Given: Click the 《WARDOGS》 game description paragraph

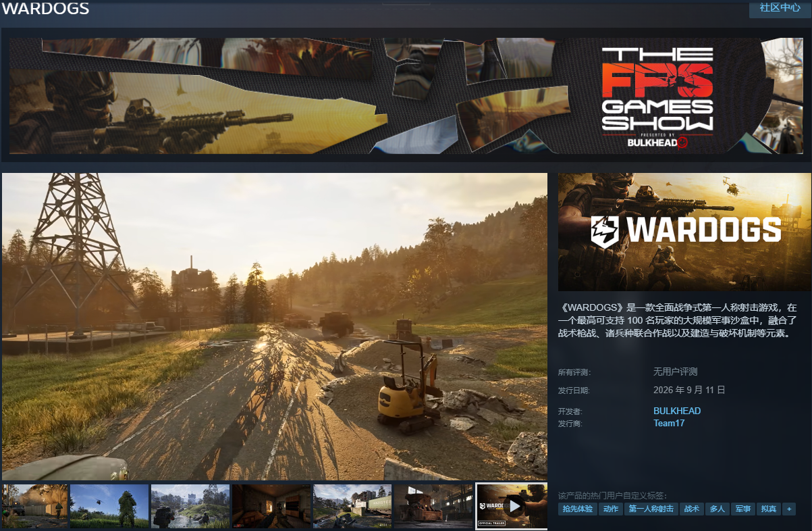Looking at the screenshot, I should point(679,320).
